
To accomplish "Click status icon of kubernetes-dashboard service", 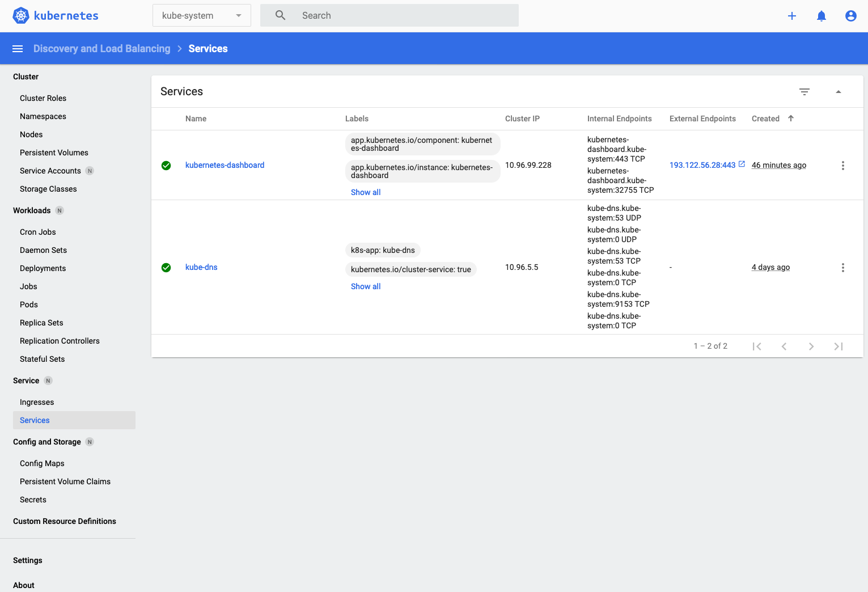I will (166, 166).
